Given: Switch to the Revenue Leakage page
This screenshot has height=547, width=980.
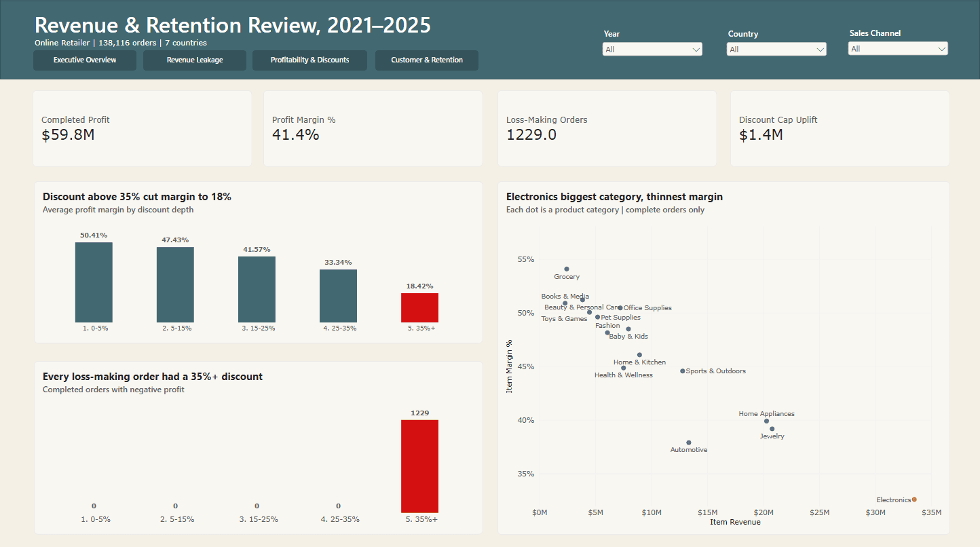Looking at the screenshot, I should click(195, 60).
